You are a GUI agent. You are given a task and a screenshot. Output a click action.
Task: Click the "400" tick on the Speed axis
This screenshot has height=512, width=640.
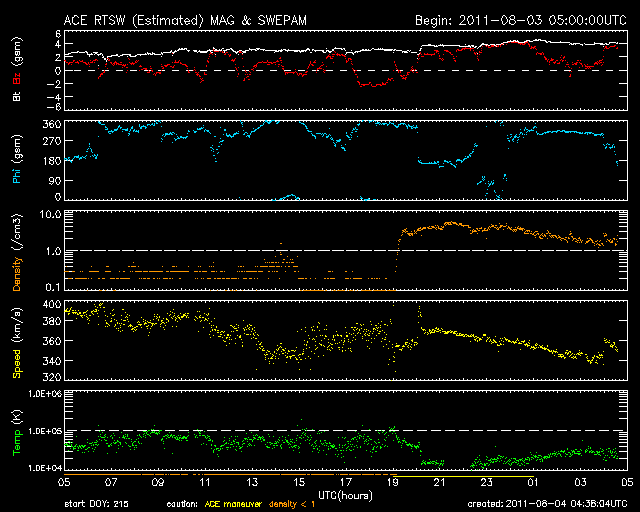click(x=52, y=304)
